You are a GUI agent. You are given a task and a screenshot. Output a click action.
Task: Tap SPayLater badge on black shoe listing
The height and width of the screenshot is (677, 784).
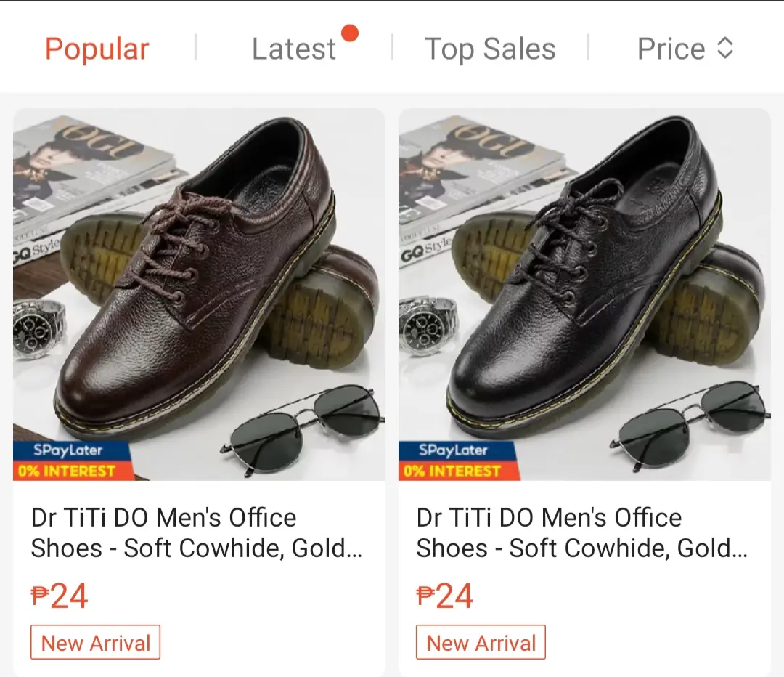pos(454,450)
